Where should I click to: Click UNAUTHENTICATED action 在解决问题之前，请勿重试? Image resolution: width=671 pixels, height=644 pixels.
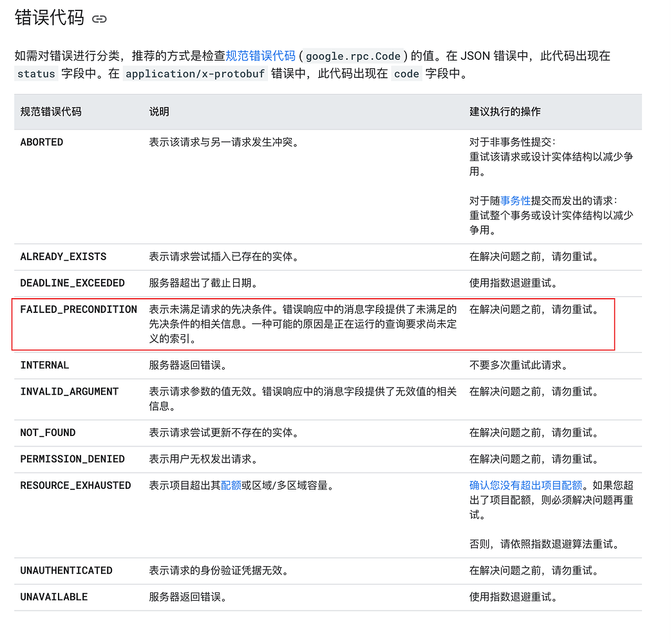tap(534, 571)
